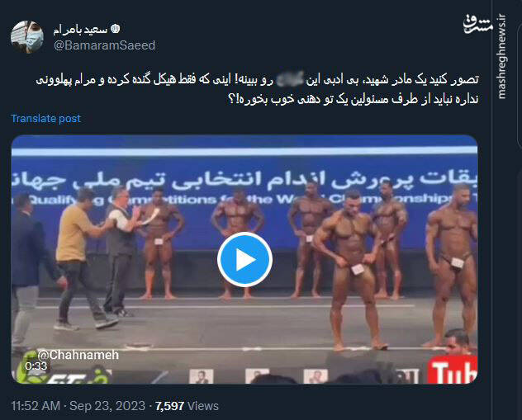The width and height of the screenshot is (522, 420).
Task: Click the red YouTube logo in the video
Action: [x=453, y=370]
